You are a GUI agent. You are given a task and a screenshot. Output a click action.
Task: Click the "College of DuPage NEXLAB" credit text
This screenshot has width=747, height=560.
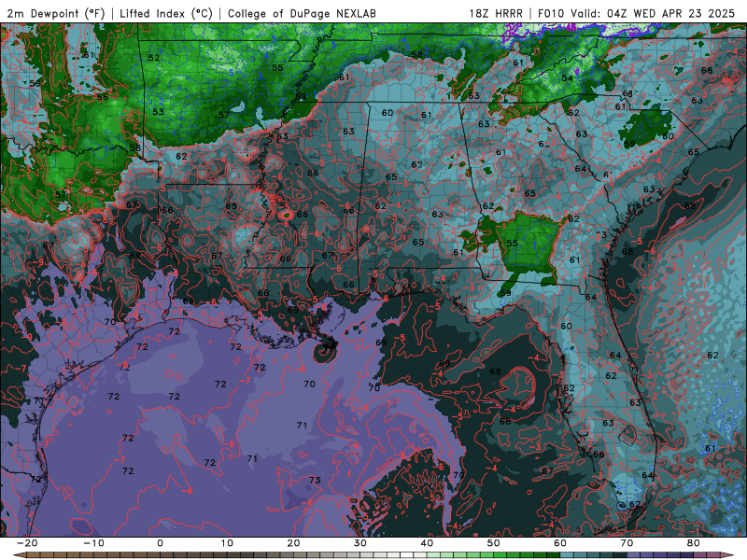(x=302, y=13)
